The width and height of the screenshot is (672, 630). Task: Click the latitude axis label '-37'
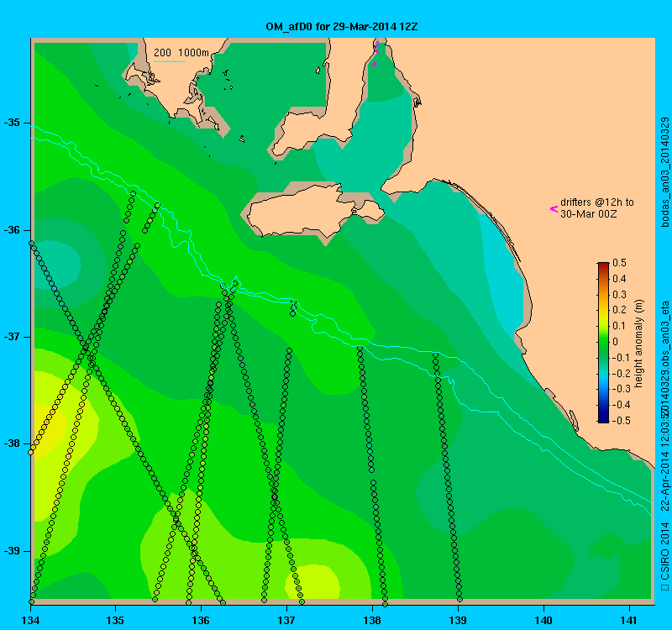(x=12, y=337)
